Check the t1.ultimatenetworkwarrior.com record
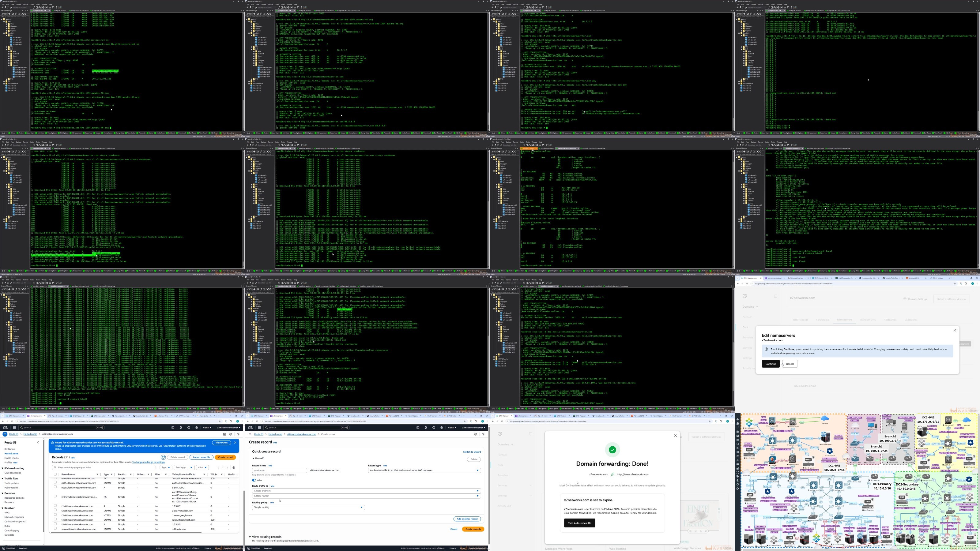Screen dimensions: 980x551 [55, 506]
